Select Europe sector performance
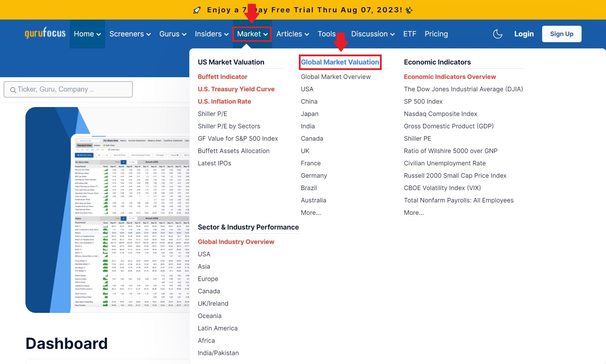 tap(208, 279)
